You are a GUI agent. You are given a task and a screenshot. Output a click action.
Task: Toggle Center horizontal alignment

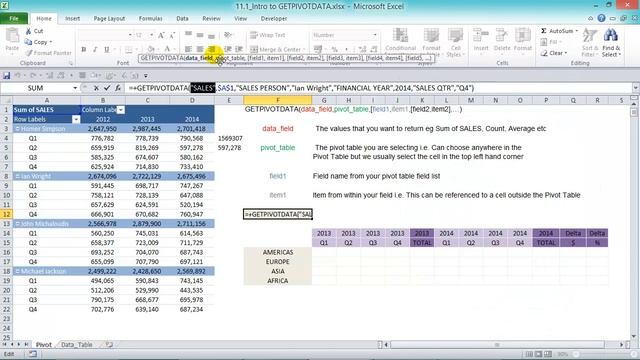tap(200, 49)
